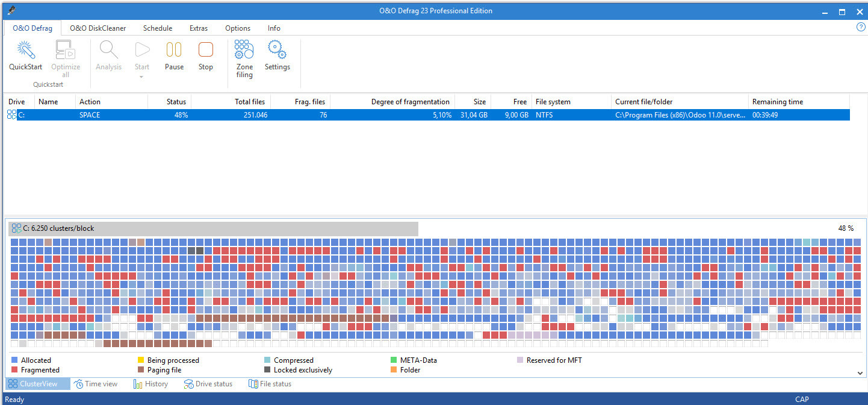Select the ClusterView tab

[x=38, y=384]
